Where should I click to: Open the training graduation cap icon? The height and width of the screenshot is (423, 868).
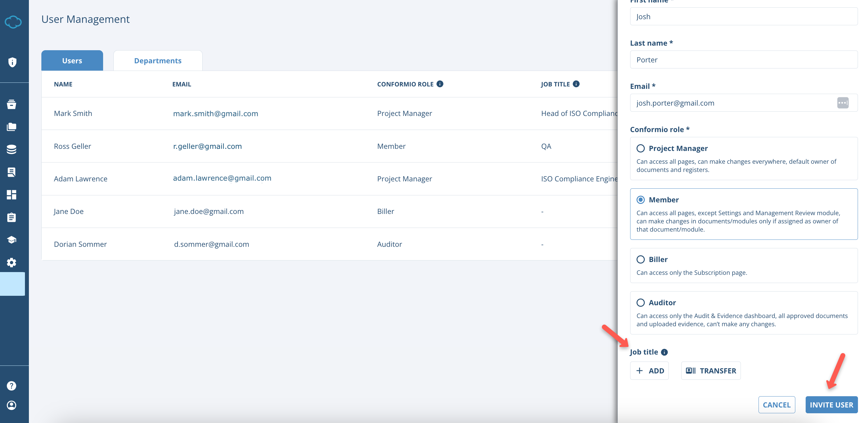12,239
